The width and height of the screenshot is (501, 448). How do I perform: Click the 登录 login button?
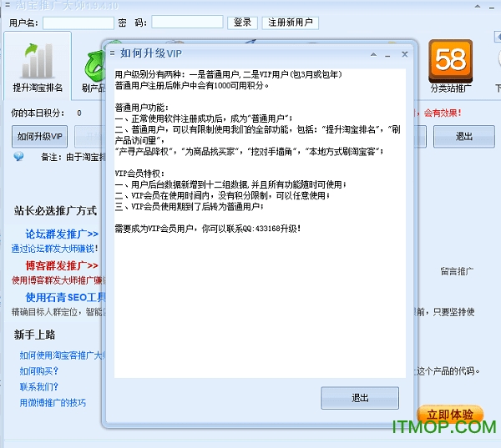(x=242, y=23)
